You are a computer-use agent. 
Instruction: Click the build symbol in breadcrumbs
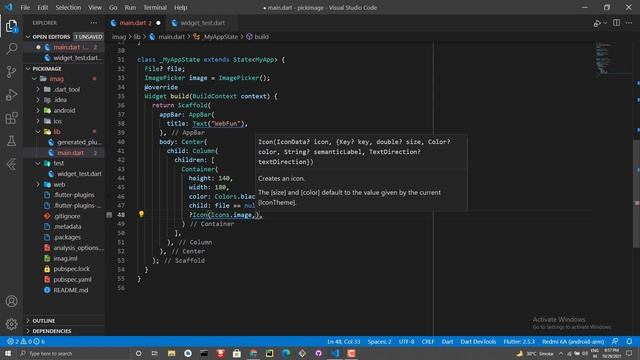tap(258, 37)
